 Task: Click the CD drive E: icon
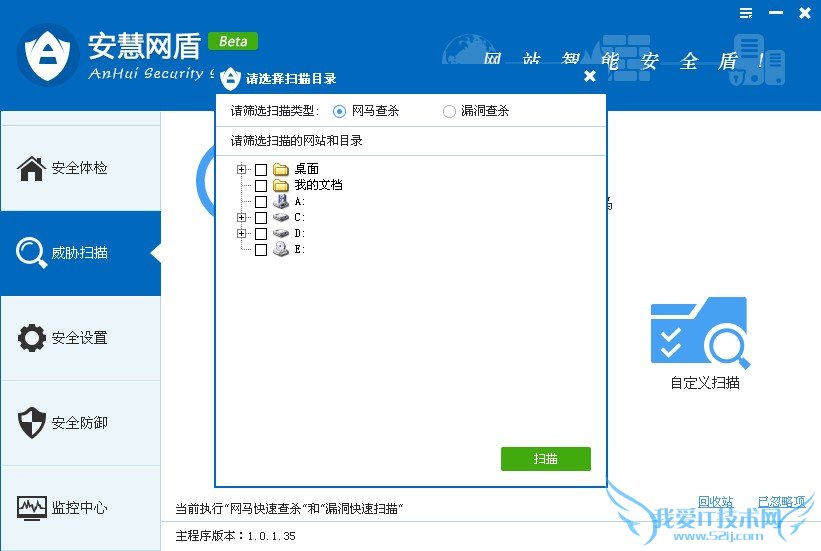point(281,249)
